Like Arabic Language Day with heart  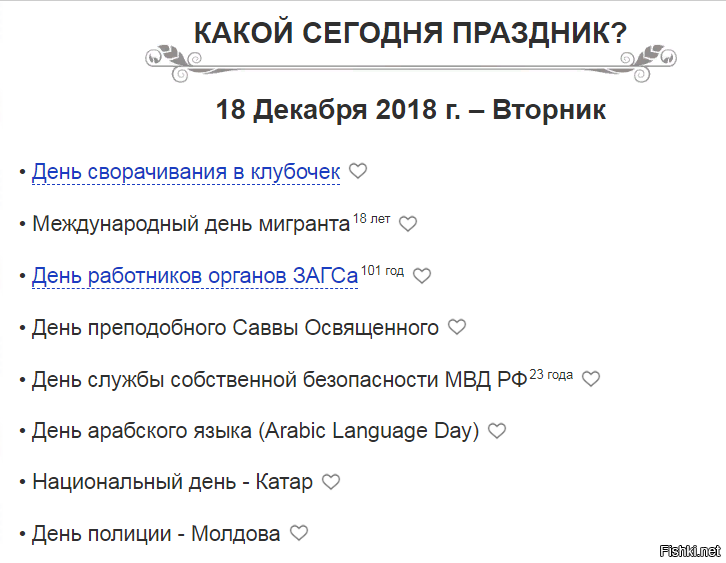(497, 431)
